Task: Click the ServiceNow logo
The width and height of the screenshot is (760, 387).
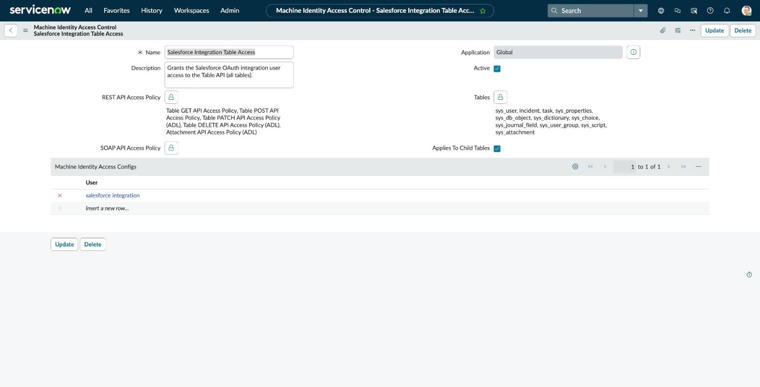Action: (40, 10)
